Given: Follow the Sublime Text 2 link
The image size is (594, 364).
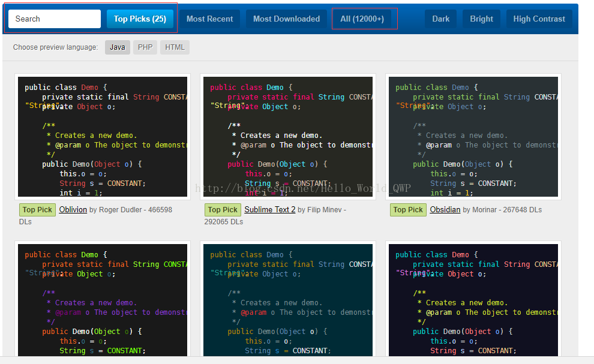Looking at the screenshot, I should click(x=270, y=209).
